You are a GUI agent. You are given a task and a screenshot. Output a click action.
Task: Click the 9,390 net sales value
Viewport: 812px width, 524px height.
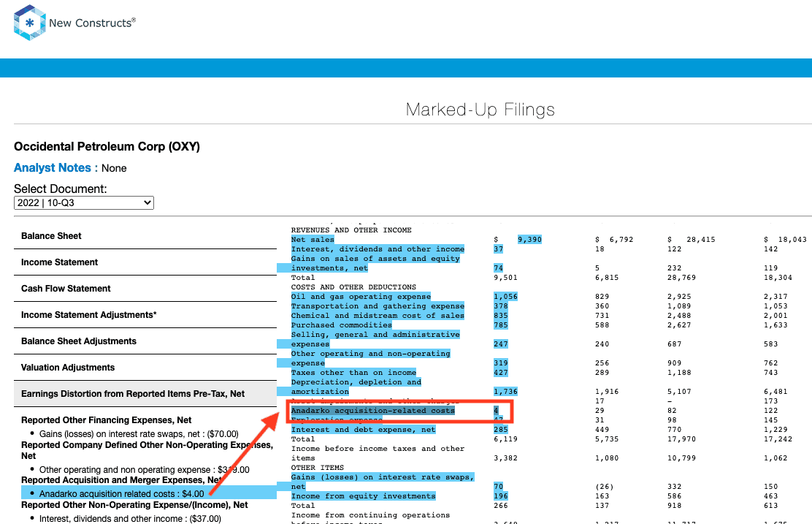tap(529, 240)
